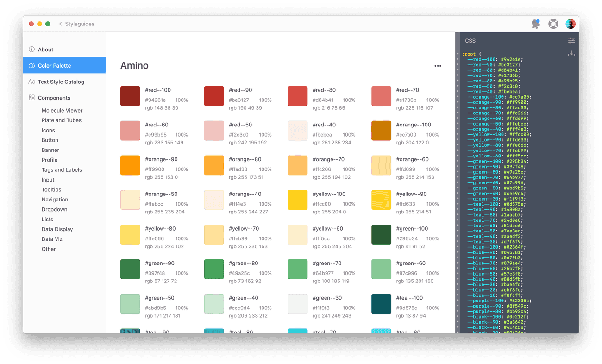Open the Molecule Viewer component
Screen dimensions: 602x364
tap(62, 111)
